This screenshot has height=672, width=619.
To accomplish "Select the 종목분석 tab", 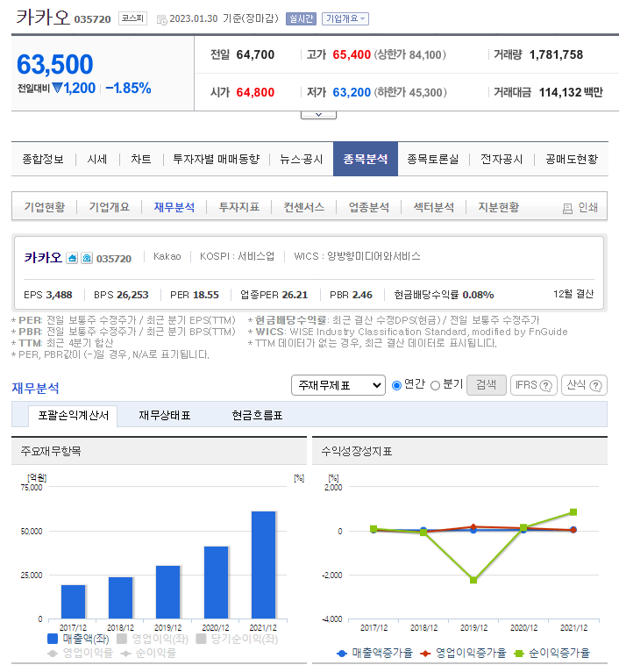I will (366, 159).
